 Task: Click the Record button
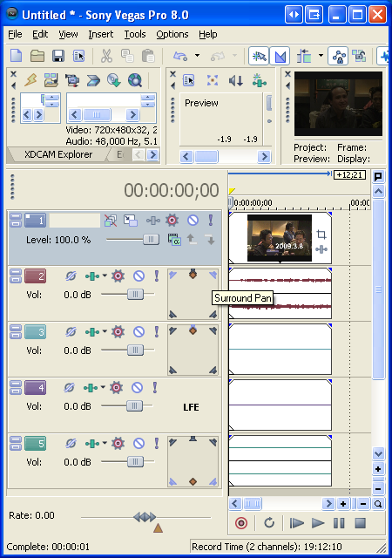click(241, 523)
